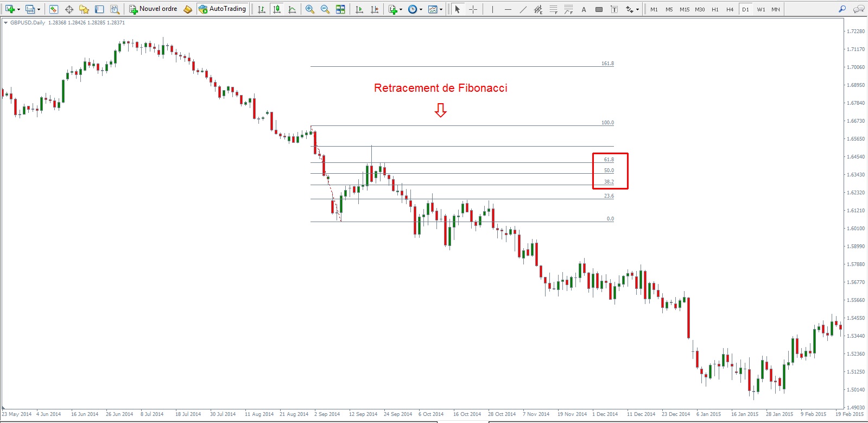Tile chart windows

[340, 9]
